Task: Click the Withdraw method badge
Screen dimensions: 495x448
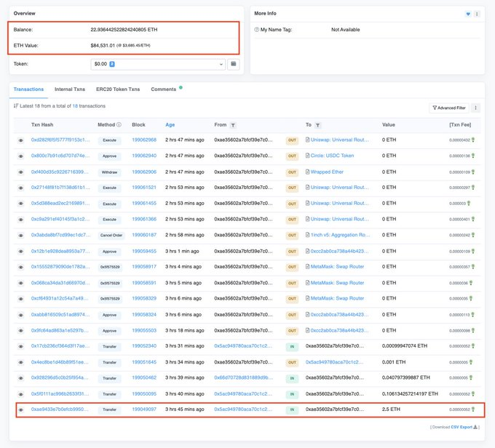Action: [109, 172]
